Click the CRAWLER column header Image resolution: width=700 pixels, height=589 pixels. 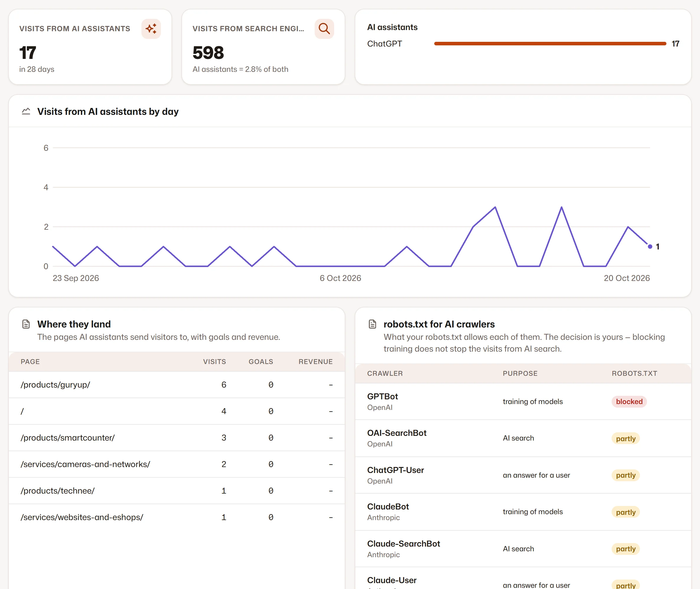point(385,374)
